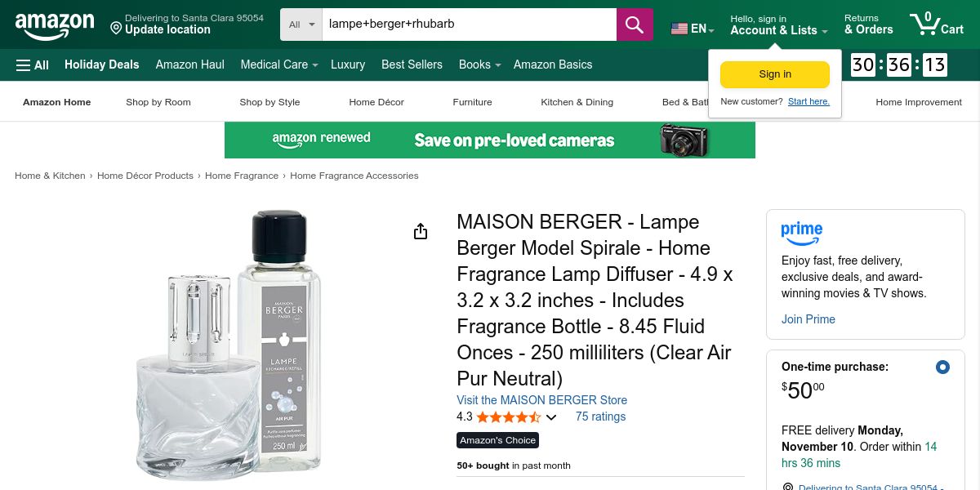980x490 pixels.
Task: Click the Amazon logo
Action: click(55, 26)
